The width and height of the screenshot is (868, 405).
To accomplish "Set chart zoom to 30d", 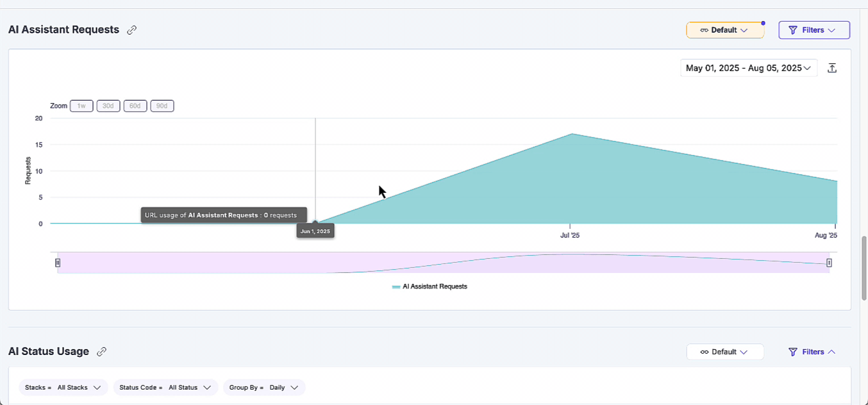I will coord(108,106).
